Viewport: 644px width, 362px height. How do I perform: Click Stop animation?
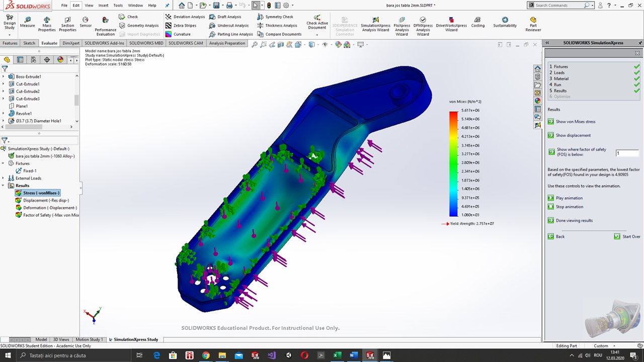[x=566, y=207]
